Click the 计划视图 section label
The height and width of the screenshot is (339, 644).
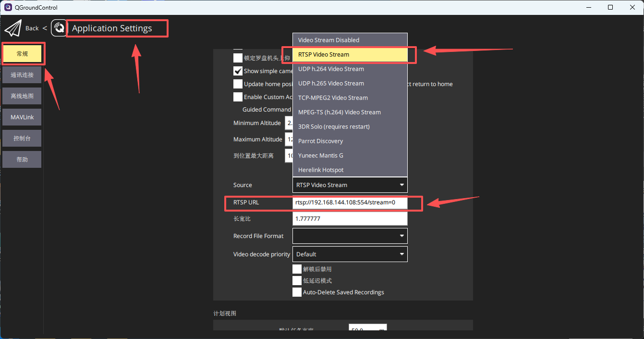click(225, 313)
